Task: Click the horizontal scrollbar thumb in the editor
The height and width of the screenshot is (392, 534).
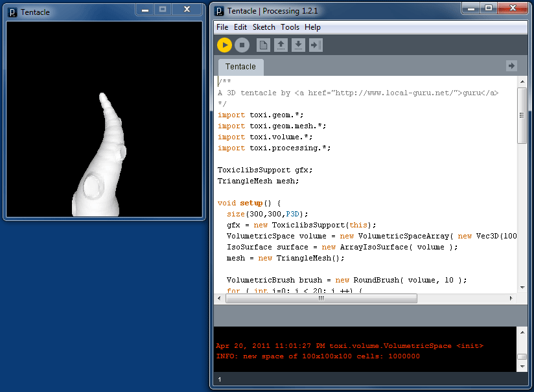Action: click(321, 298)
